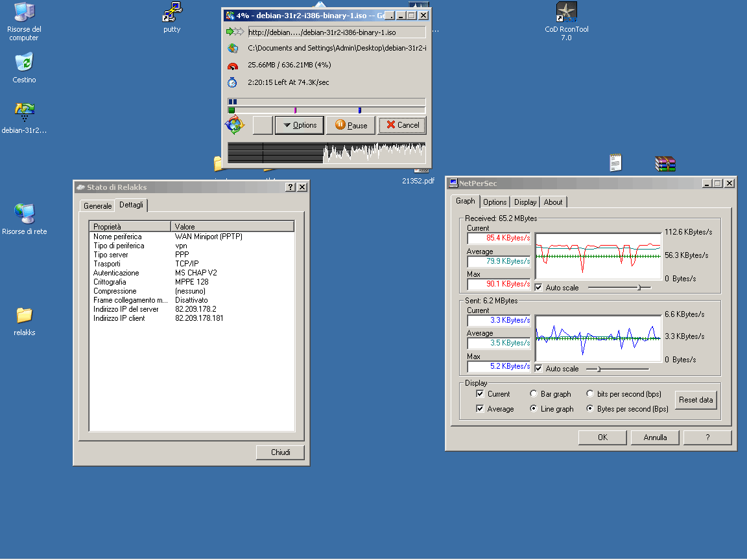Switch to the Generale tab
747x560 pixels.
[x=97, y=206]
